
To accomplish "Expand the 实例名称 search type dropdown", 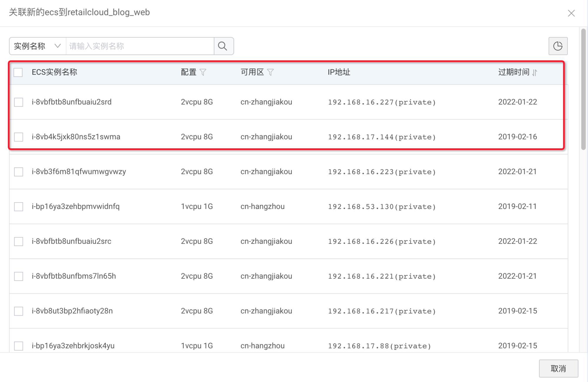I will [x=38, y=46].
